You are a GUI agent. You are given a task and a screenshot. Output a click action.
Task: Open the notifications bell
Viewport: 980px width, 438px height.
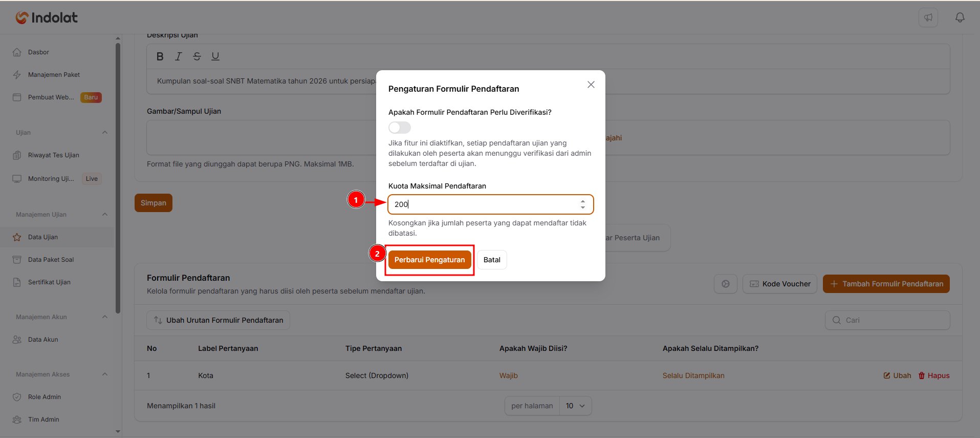pos(960,17)
